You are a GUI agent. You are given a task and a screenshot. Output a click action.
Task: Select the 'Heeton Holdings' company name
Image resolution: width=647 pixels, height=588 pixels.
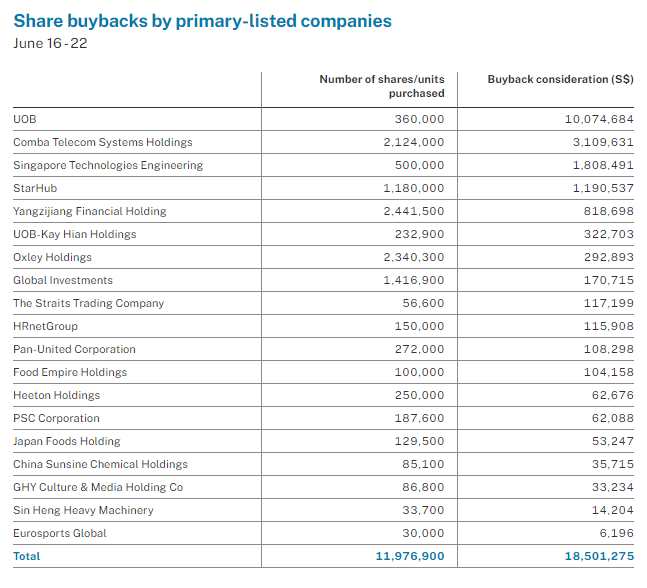coord(57,395)
